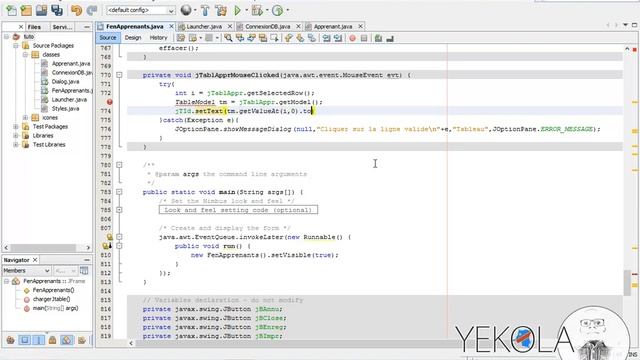Screen dimensions: 640x360
Task: Click the Open Project toolbar icon
Action: pyautogui.click(x=41, y=10)
